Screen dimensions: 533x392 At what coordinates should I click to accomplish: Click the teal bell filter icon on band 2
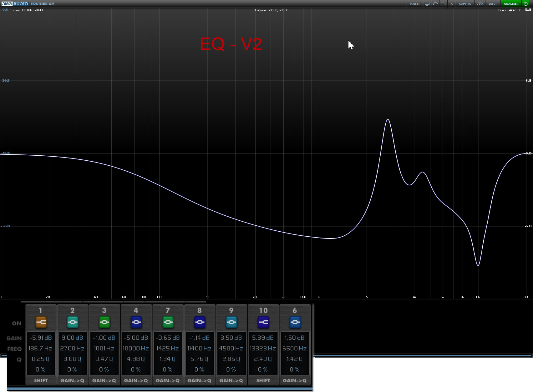(x=73, y=322)
